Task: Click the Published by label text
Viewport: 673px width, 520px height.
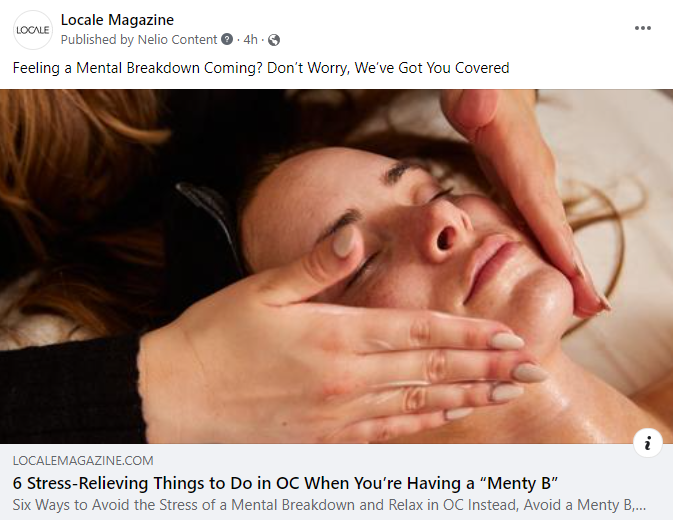Action: 97,39
